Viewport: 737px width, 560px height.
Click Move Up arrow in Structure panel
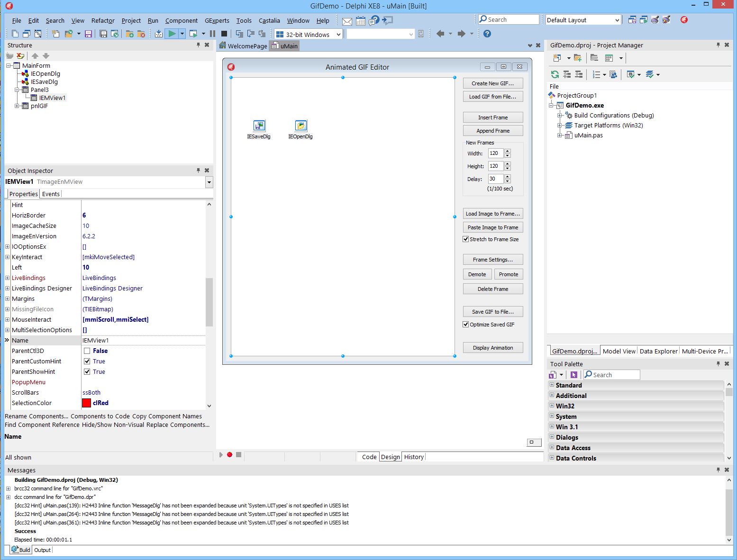pyautogui.click(x=35, y=56)
